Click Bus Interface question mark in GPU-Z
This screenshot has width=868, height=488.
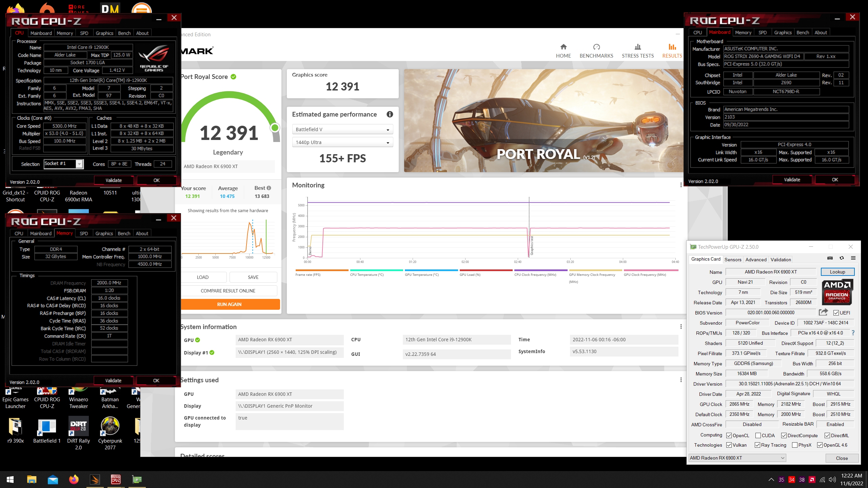tap(853, 333)
